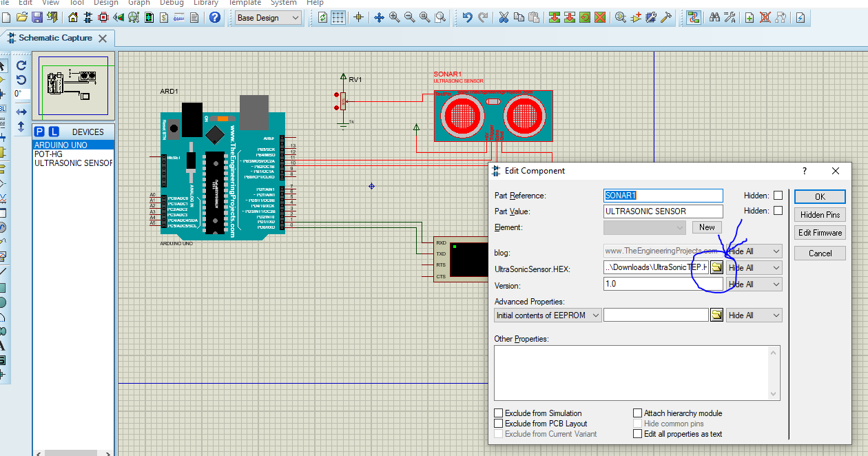Select ARDUINO UNO in devices list
The width and height of the screenshot is (868, 456).
coord(73,145)
